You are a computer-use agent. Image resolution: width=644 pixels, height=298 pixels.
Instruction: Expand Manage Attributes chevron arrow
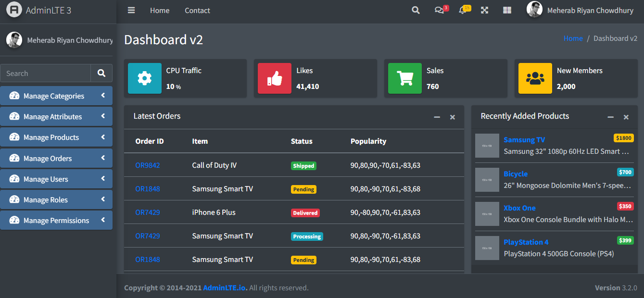(x=103, y=116)
